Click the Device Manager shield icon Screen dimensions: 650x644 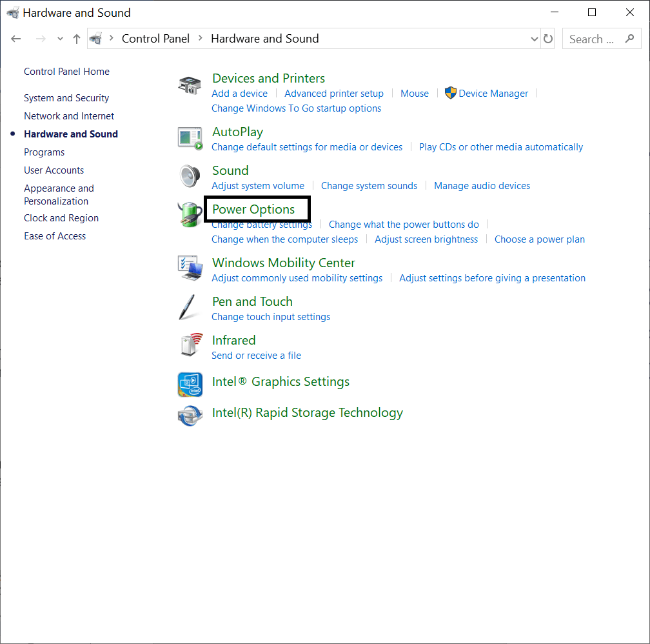point(451,93)
